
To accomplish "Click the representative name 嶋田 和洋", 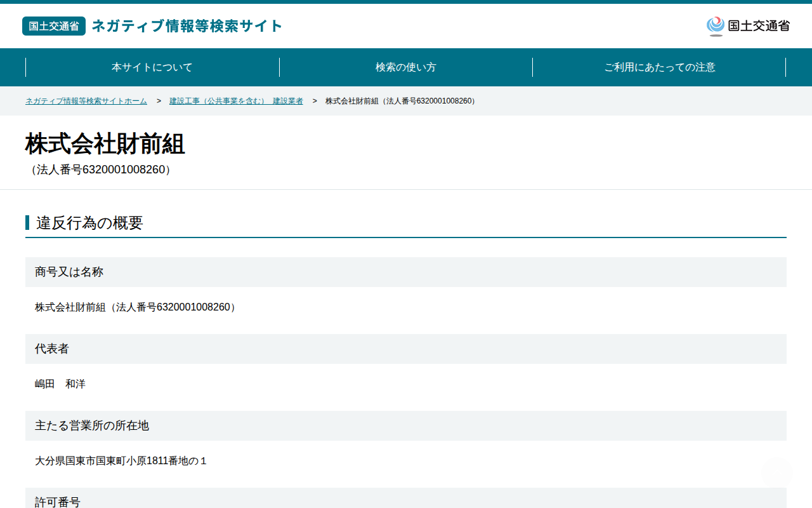I will pos(60,384).
